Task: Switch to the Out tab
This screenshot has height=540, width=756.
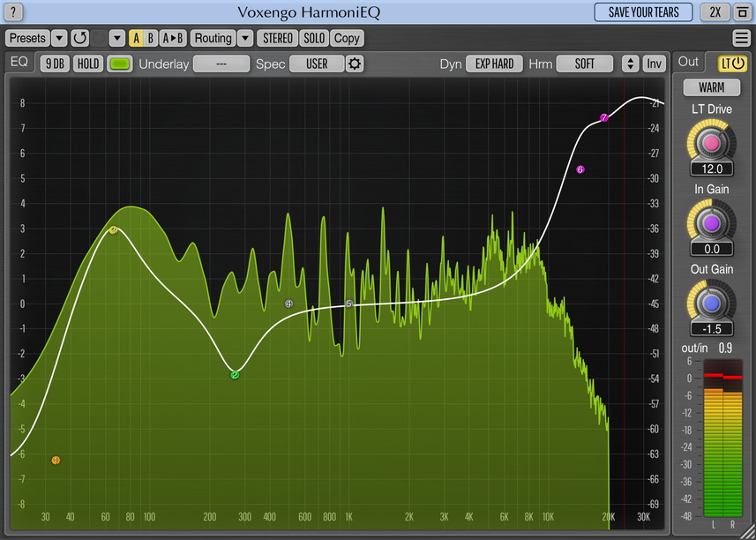Action: coord(689,62)
